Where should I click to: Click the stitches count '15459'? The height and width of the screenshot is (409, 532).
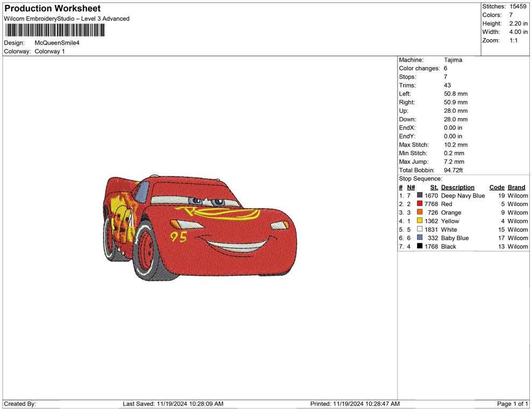coord(517,6)
